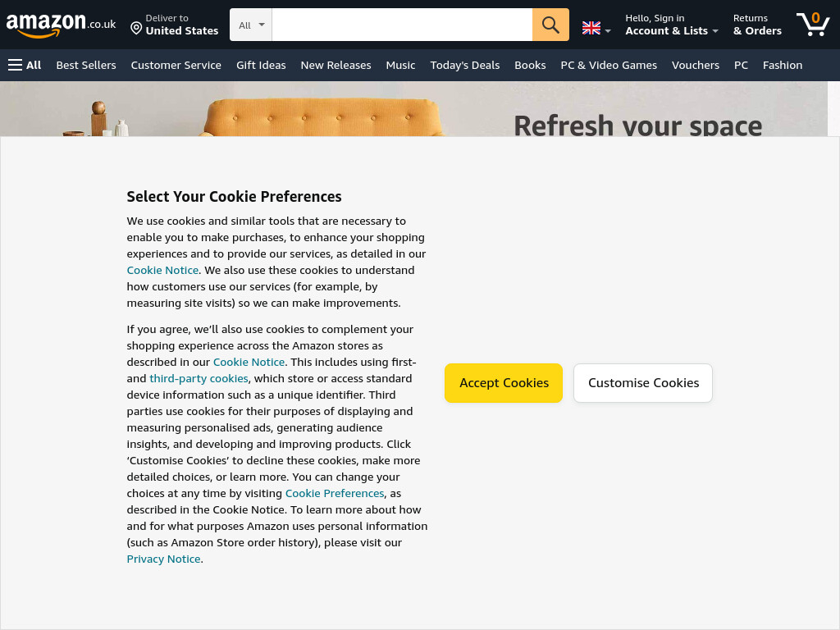
Task: Click the Accept Cookies button
Action: click(504, 383)
